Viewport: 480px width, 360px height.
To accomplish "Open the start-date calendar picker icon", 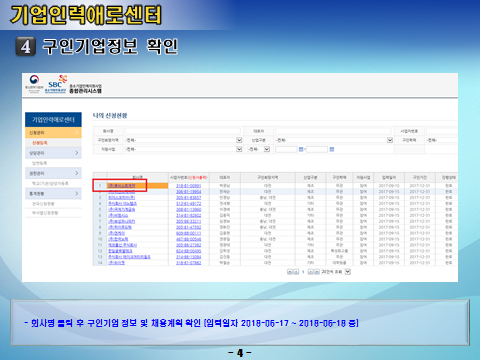I will tap(301, 149).
